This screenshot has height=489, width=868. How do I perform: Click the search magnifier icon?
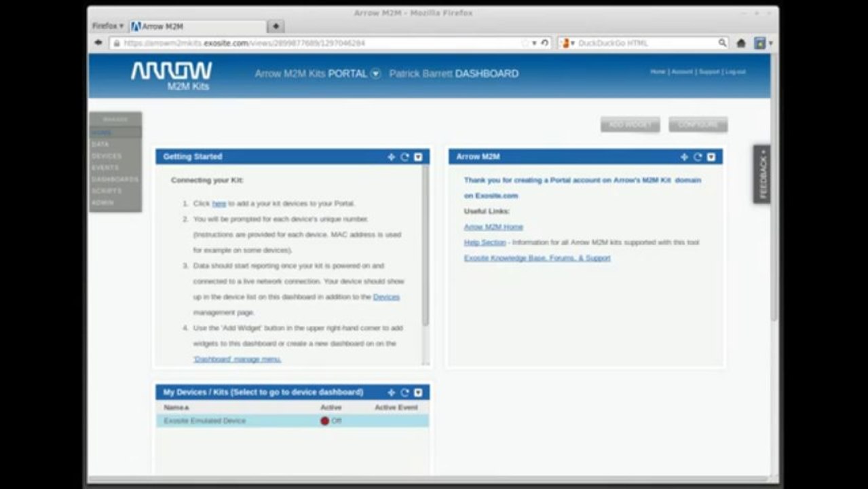723,43
